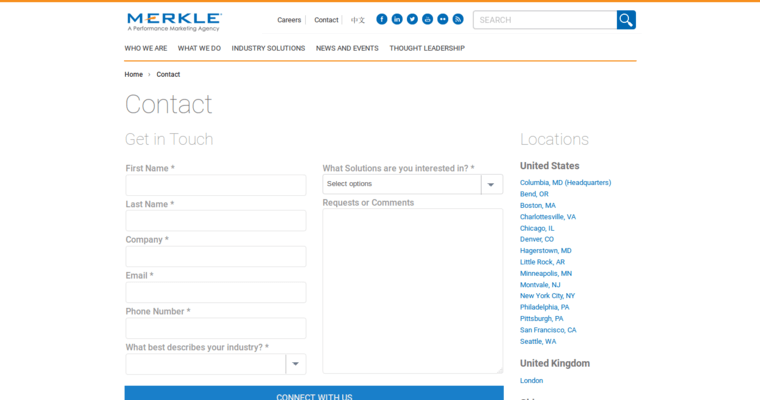This screenshot has width=760, height=400.
Task: Open the Thought Leadership menu
Action: coord(427,48)
